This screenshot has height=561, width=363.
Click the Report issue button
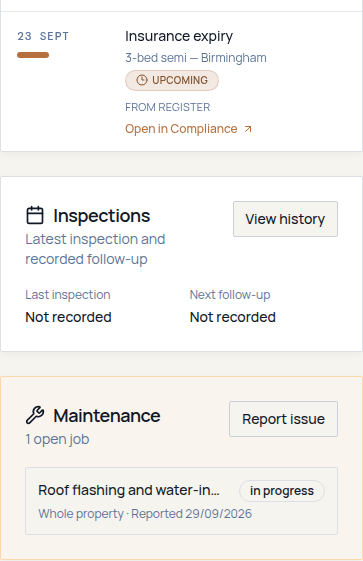(x=283, y=419)
